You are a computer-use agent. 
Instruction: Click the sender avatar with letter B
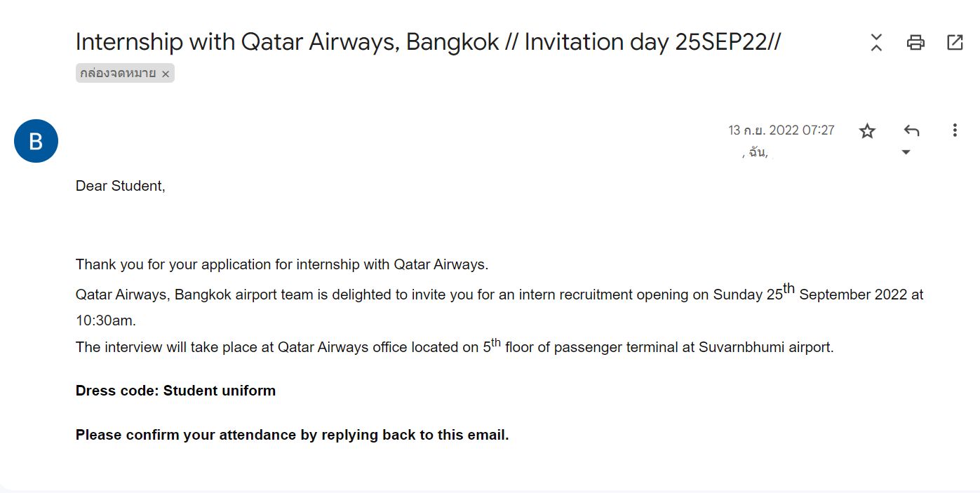pyautogui.click(x=36, y=141)
